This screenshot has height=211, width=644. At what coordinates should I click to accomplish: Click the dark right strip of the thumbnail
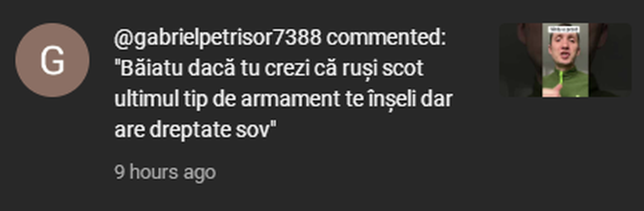(610, 60)
